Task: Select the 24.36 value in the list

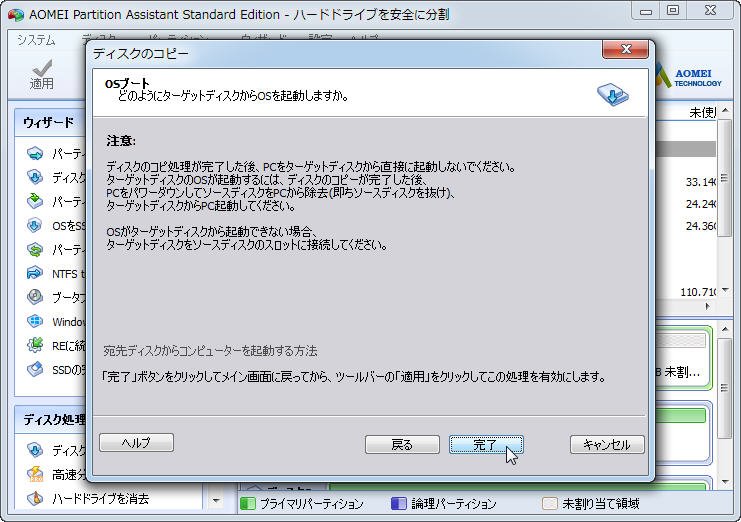Action: click(701, 226)
